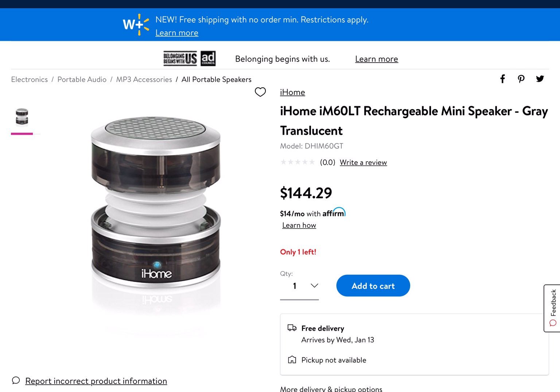Open Affirm Learn how link
The height and width of the screenshot is (392, 560).
pyautogui.click(x=299, y=225)
